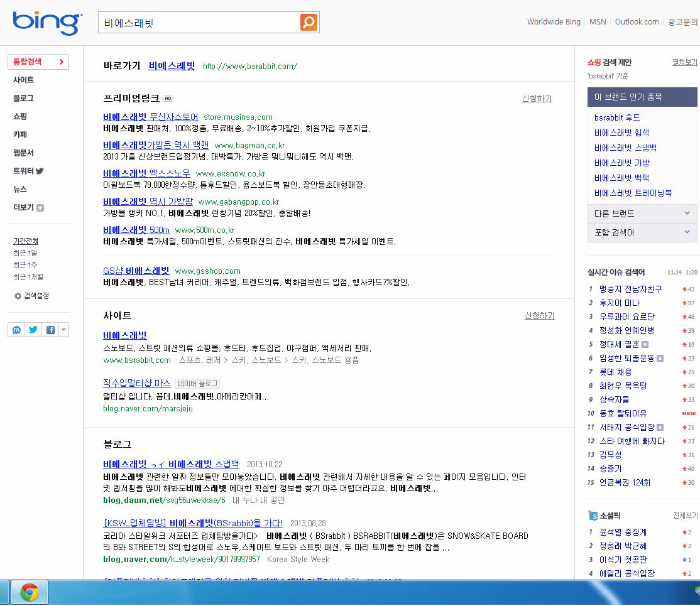
Task: Select the 사이트 menu item
Action: tap(24, 80)
